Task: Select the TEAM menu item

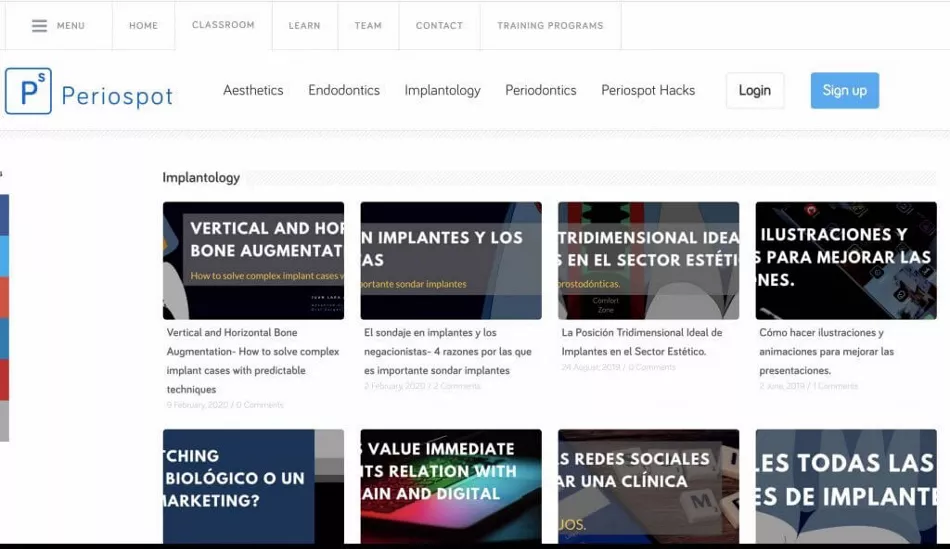Action: 368,25
